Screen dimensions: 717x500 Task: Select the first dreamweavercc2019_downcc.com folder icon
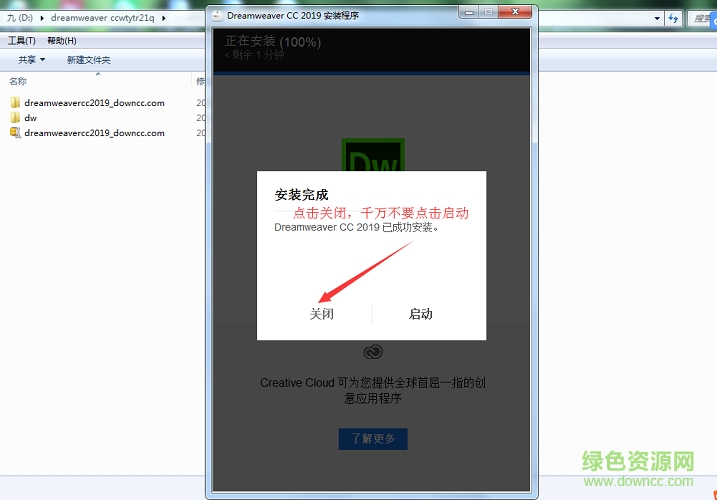tap(15, 103)
